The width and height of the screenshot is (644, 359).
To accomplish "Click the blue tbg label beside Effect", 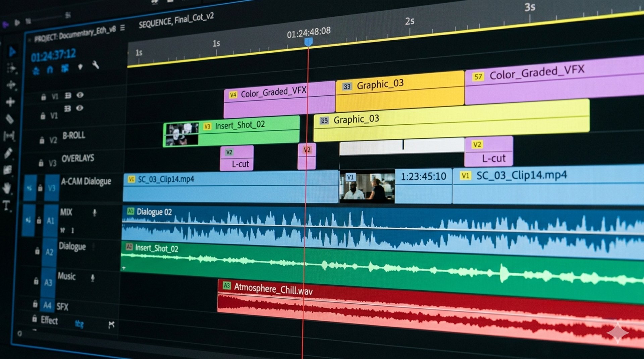I will point(79,324).
